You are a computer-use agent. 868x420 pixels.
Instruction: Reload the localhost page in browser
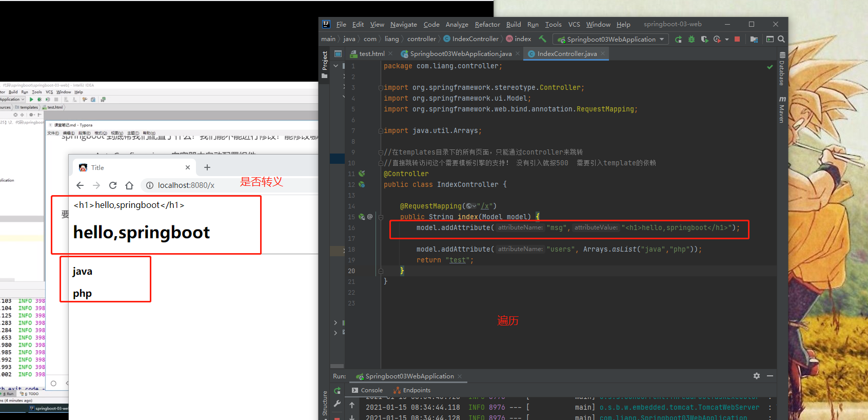[x=113, y=185]
